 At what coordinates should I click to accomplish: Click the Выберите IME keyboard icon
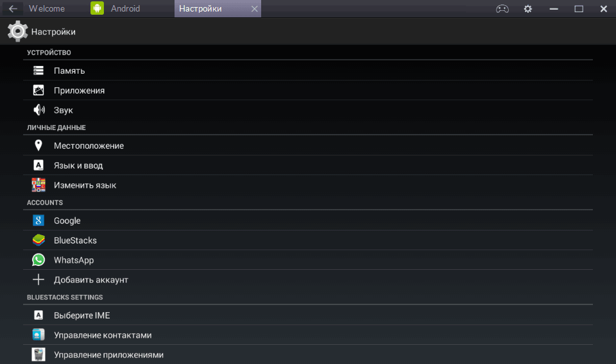(x=38, y=315)
